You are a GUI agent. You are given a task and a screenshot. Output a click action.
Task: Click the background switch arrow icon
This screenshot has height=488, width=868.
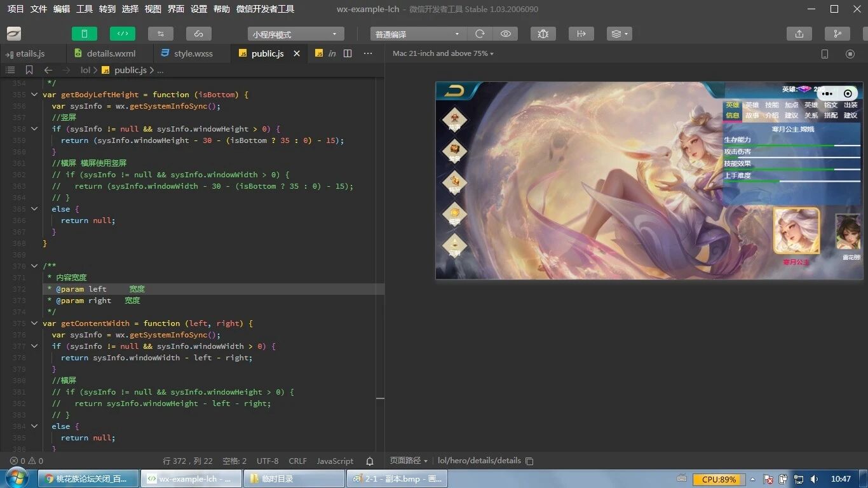581,34
